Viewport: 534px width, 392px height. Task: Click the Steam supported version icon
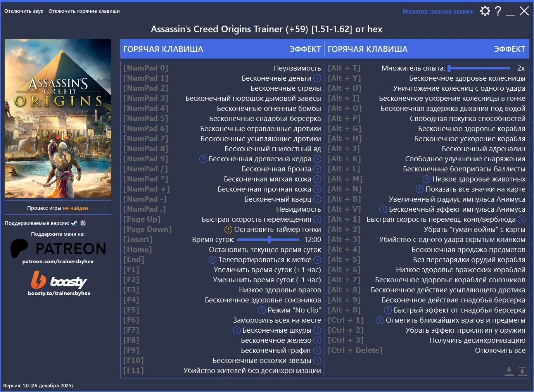pos(74,223)
